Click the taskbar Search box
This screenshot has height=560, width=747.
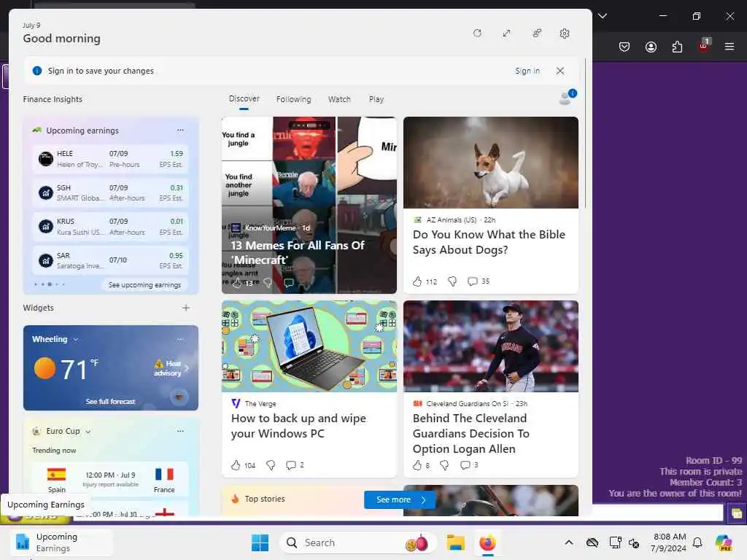click(357, 542)
